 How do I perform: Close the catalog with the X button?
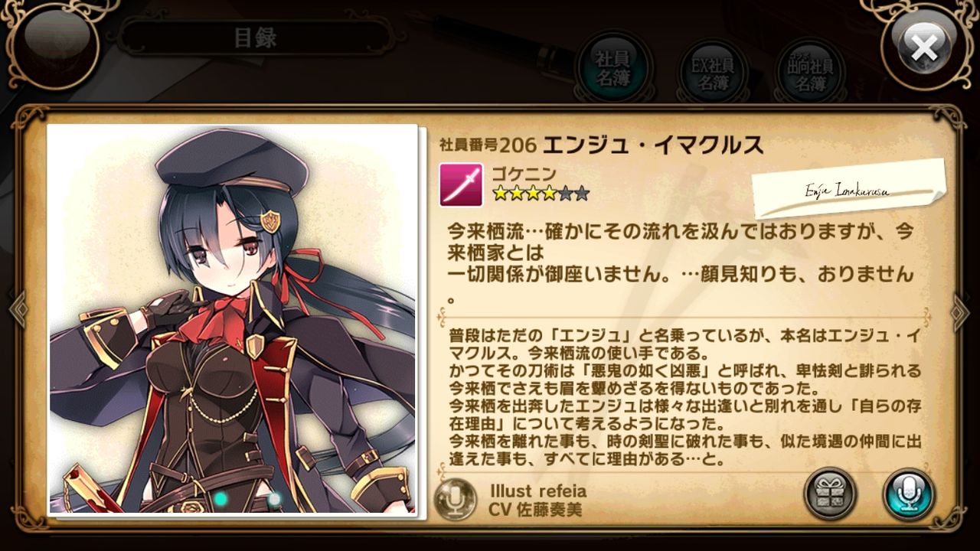click(924, 47)
